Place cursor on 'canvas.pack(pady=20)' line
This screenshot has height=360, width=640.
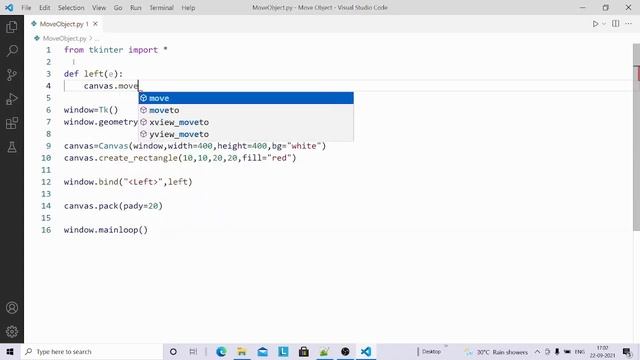pyautogui.click(x=113, y=206)
